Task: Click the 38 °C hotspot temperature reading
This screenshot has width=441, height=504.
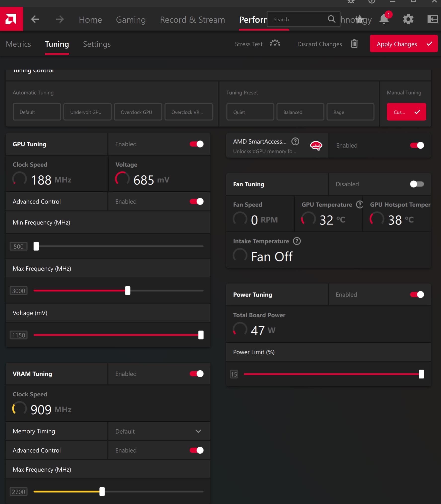Action: click(401, 220)
